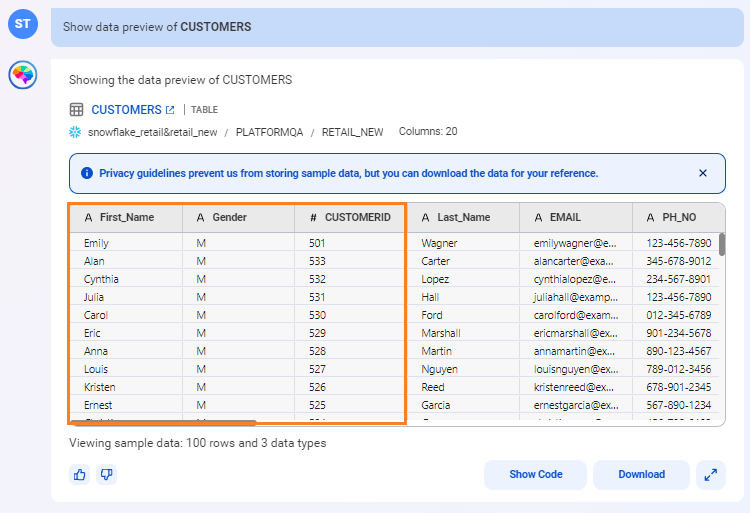Select the First_Name column header
750x513 pixels.
[126, 218]
